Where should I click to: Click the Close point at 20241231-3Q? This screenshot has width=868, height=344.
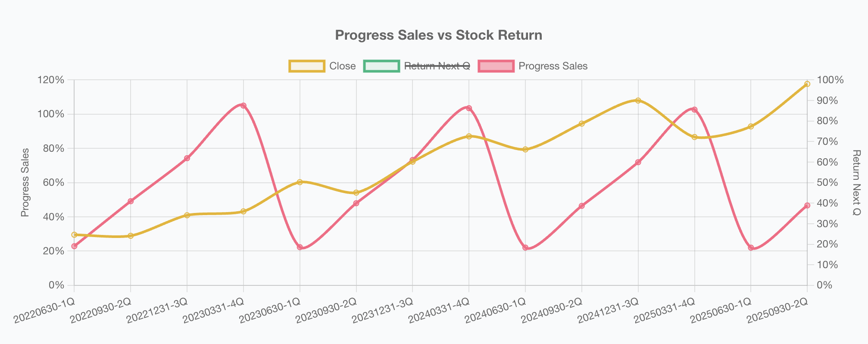638,100
